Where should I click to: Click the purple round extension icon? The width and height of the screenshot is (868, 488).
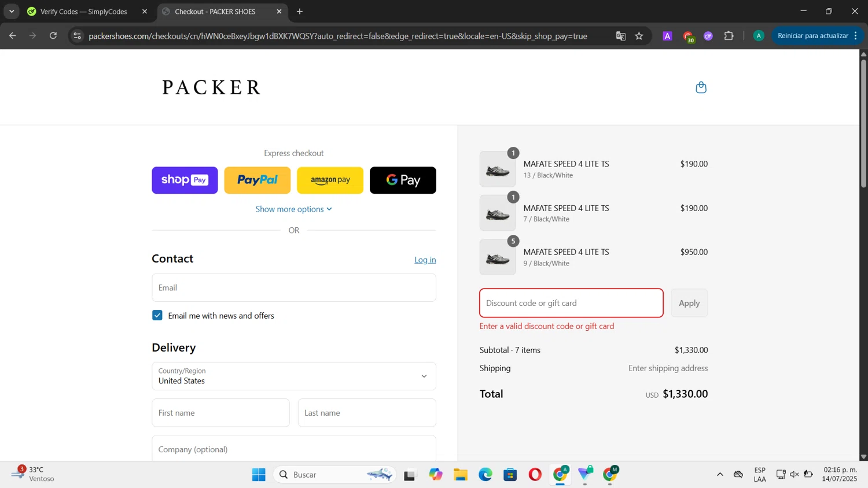point(708,36)
